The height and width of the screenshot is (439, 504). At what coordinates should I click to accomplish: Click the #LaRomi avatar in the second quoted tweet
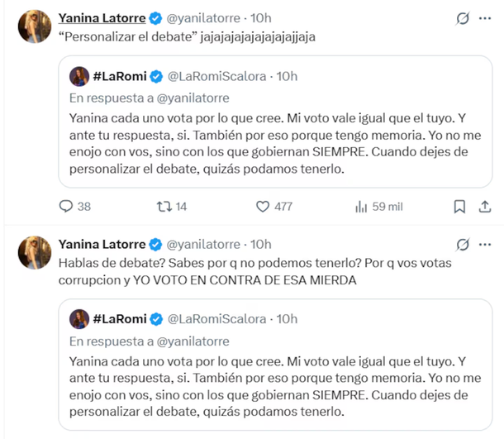coord(80,318)
